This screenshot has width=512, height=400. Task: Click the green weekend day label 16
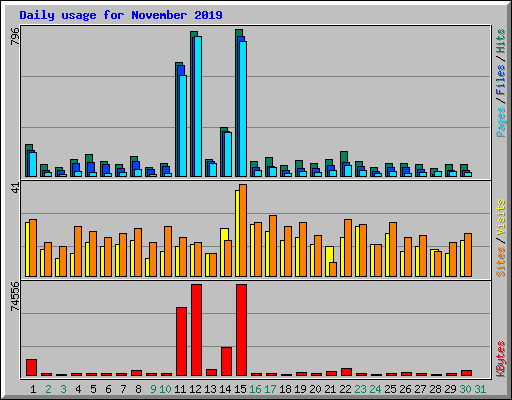tap(255, 389)
